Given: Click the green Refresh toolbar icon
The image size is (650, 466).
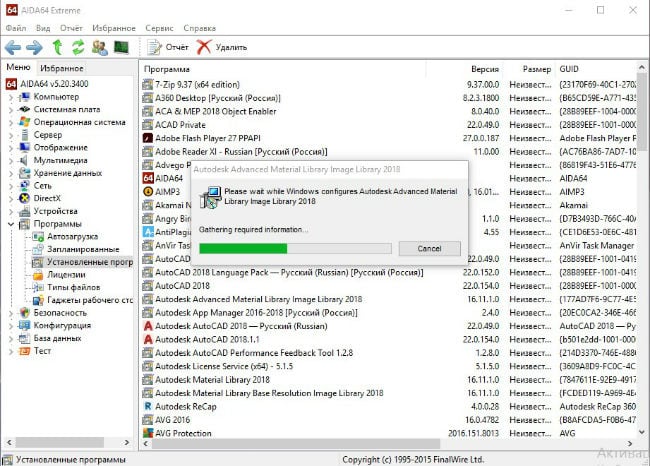Looking at the screenshot, I should [78, 47].
